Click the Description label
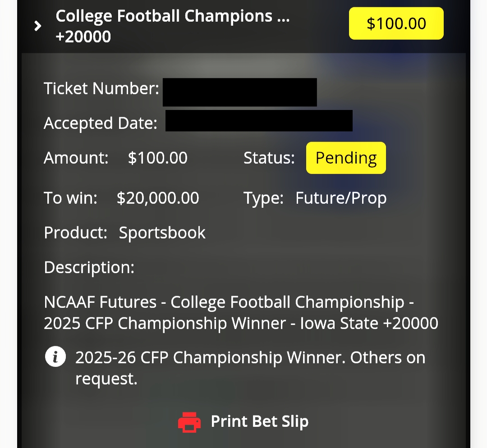Image resolution: width=487 pixels, height=448 pixels. (89, 267)
